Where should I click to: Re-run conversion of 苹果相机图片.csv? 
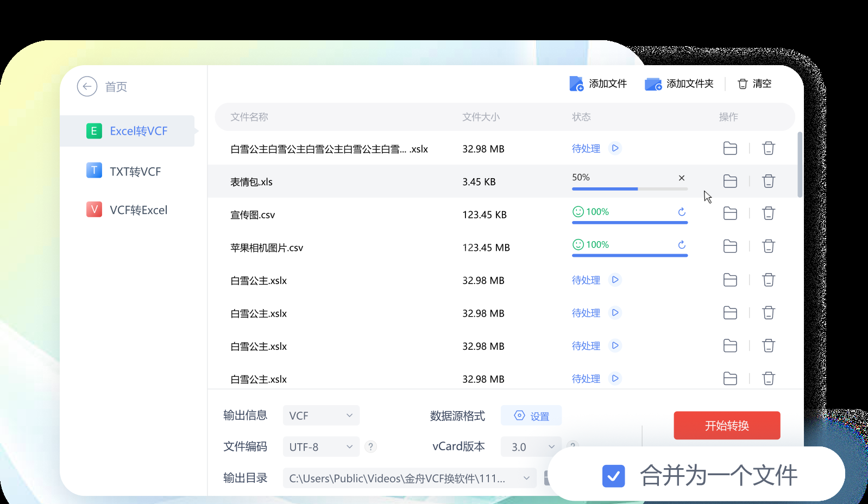tap(682, 244)
